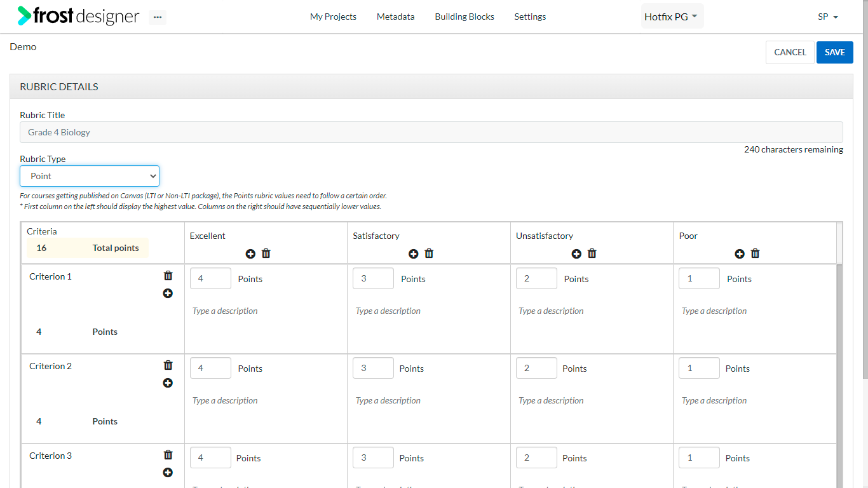
Task: Add a column after Unsatisfactory
Action: coord(576,254)
